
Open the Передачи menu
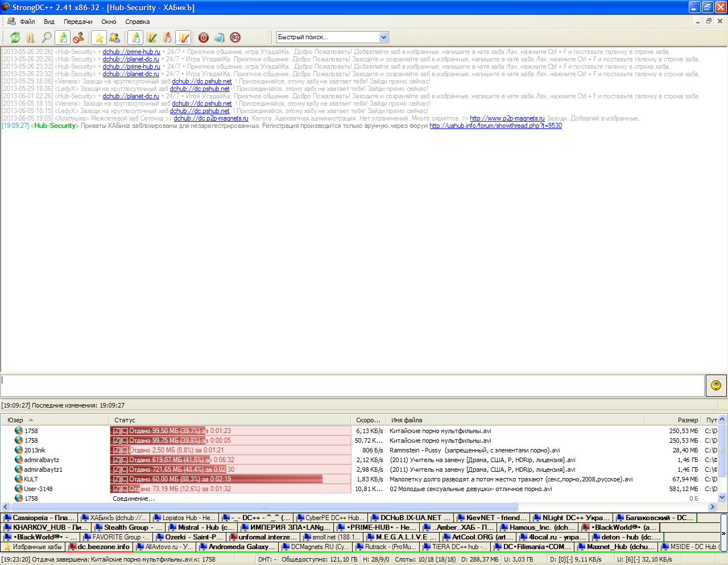click(78, 22)
